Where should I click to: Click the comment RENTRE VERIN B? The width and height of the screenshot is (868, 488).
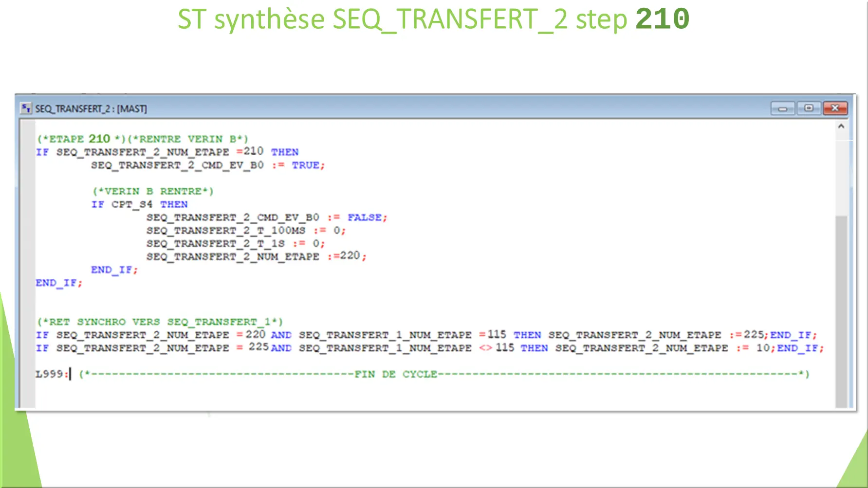tap(188, 139)
